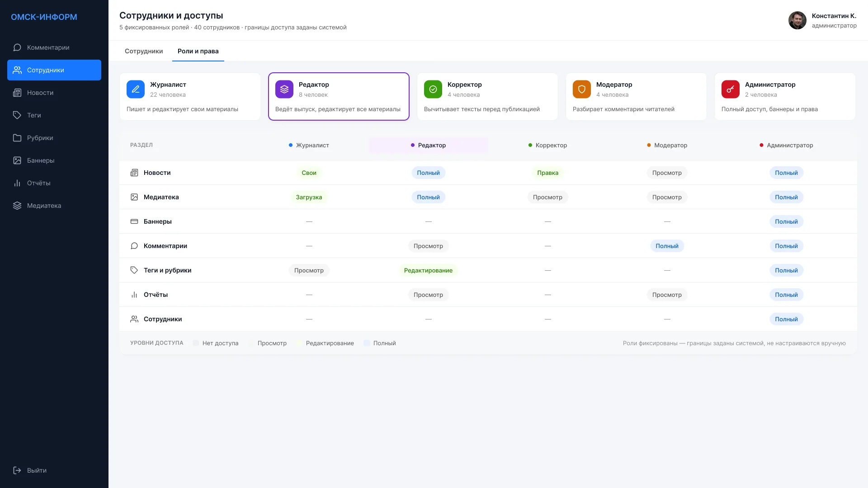Click the Отчёты bar chart icon in sidebar

(x=17, y=183)
